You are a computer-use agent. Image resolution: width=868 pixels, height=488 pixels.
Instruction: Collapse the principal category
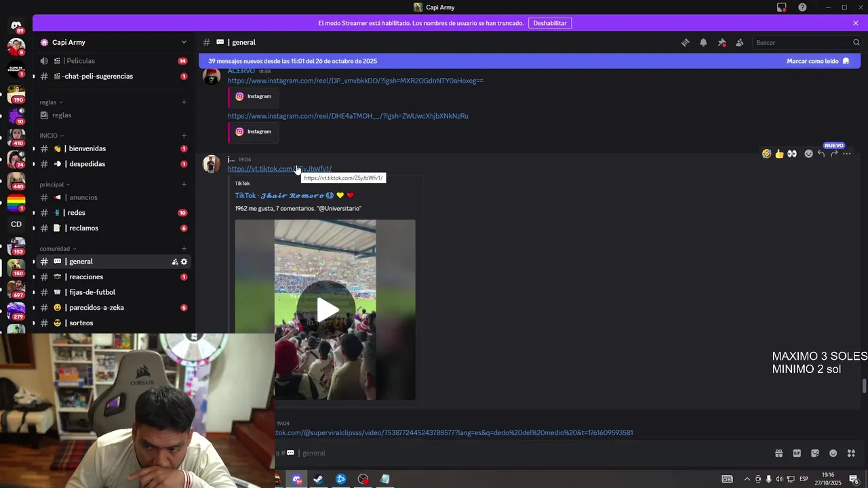point(55,184)
